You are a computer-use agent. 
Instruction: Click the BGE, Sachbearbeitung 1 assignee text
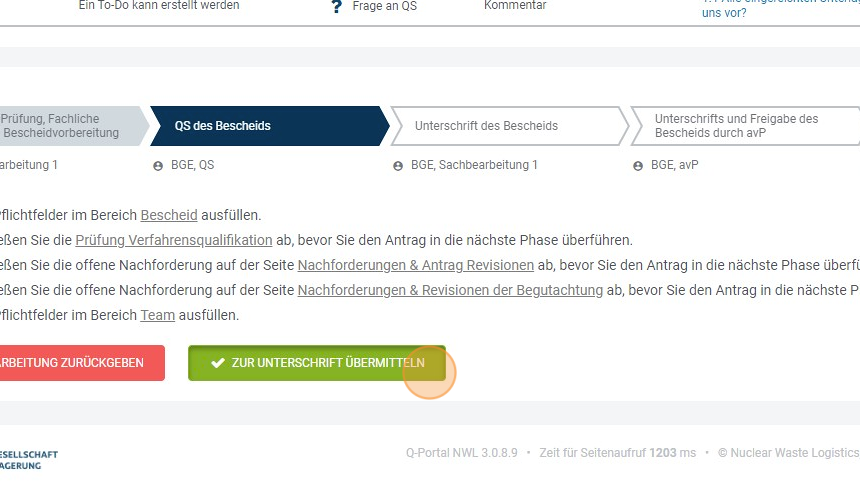coord(474,165)
